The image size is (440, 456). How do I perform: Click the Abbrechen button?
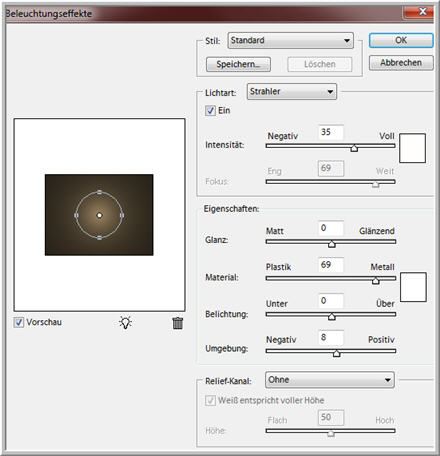(401, 63)
